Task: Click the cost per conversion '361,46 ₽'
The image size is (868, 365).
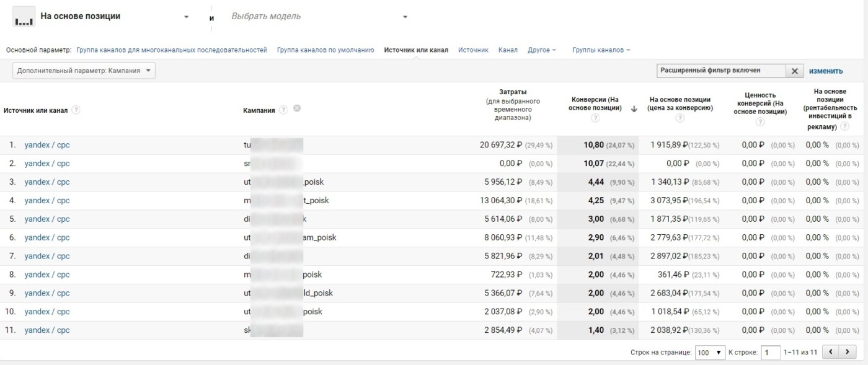Action: [673, 275]
